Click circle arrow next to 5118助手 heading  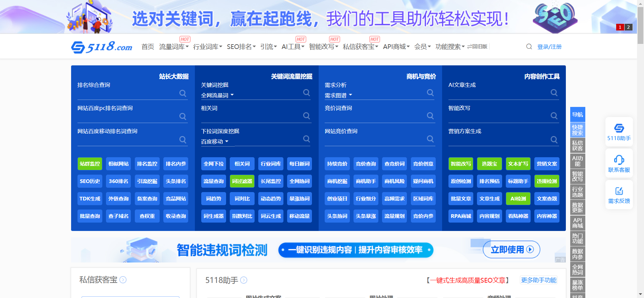(244, 280)
